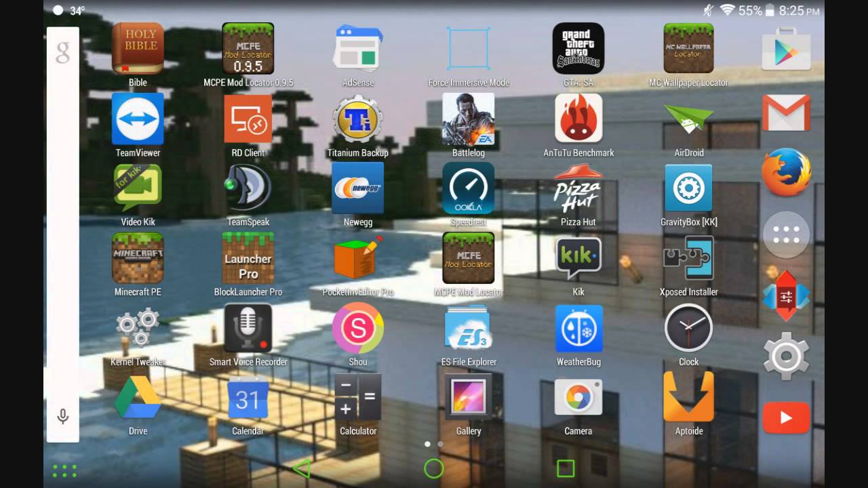Tap the Recent apps button
868x488 pixels.
pyautogui.click(x=566, y=468)
